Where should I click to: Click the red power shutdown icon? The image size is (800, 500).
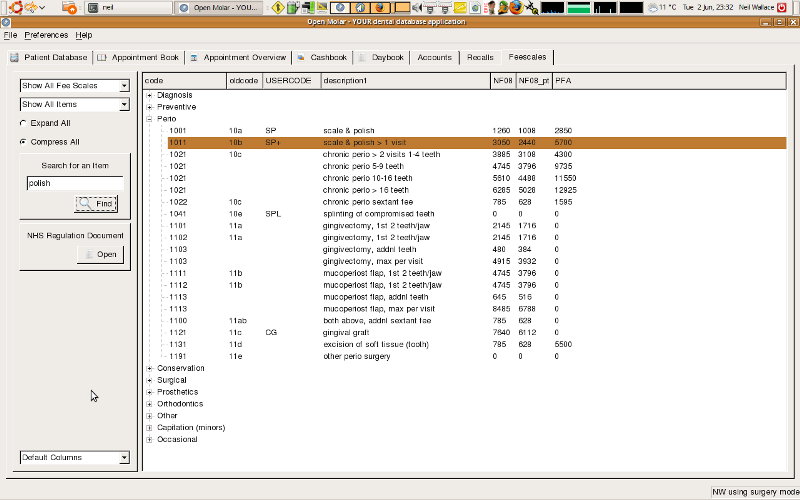pyautogui.click(x=782, y=7)
